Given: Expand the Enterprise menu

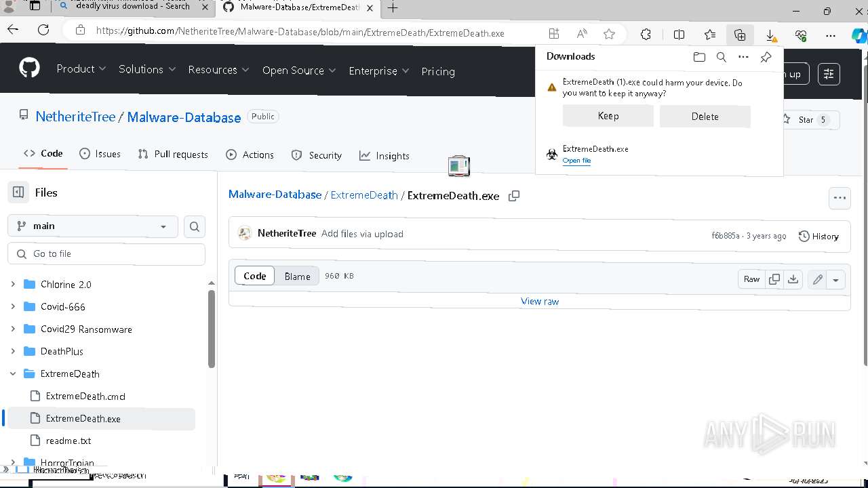Looking at the screenshot, I should pos(379,71).
